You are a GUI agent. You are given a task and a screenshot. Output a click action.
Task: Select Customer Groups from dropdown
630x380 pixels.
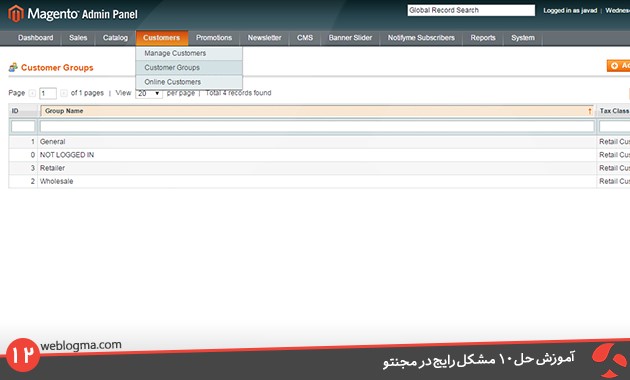(x=189, y=67)
